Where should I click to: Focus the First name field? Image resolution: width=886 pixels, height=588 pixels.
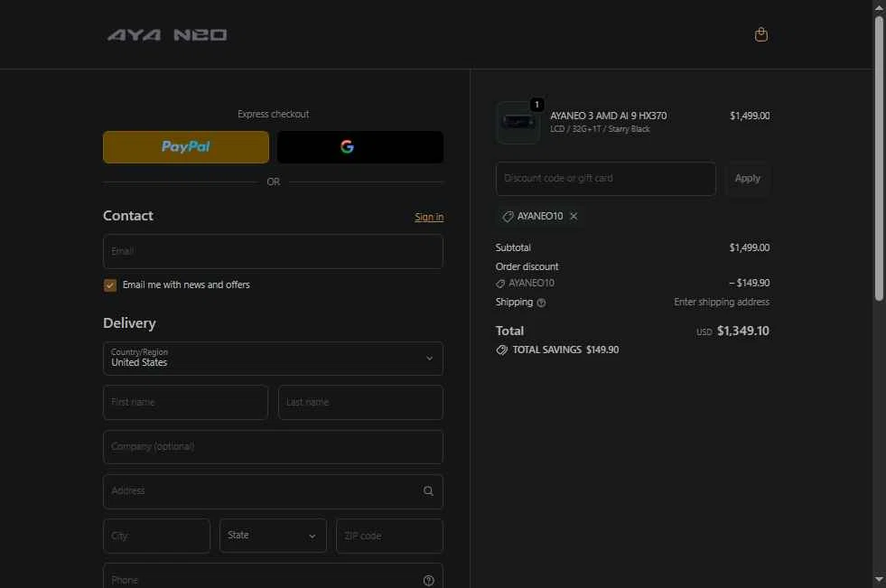(185, 402)
